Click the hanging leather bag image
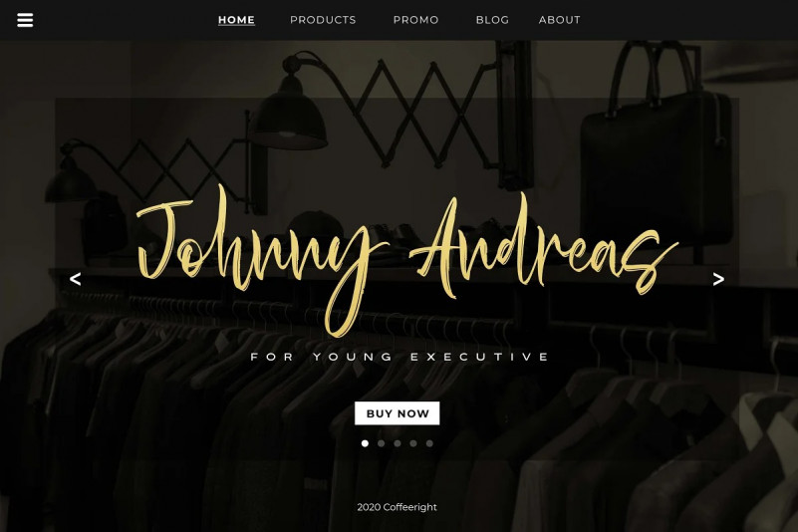 click(657, 147)
